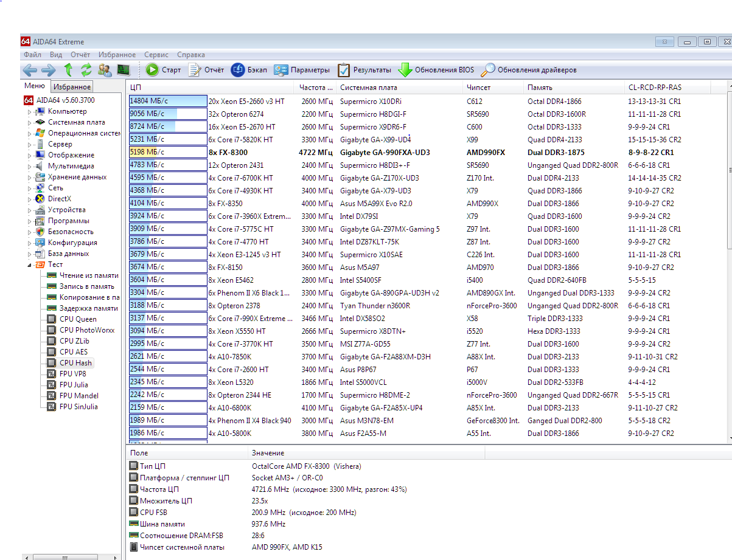732x560 pixels.
Task: Open the Отчёт report tool
Action: (x=206, y=70)
